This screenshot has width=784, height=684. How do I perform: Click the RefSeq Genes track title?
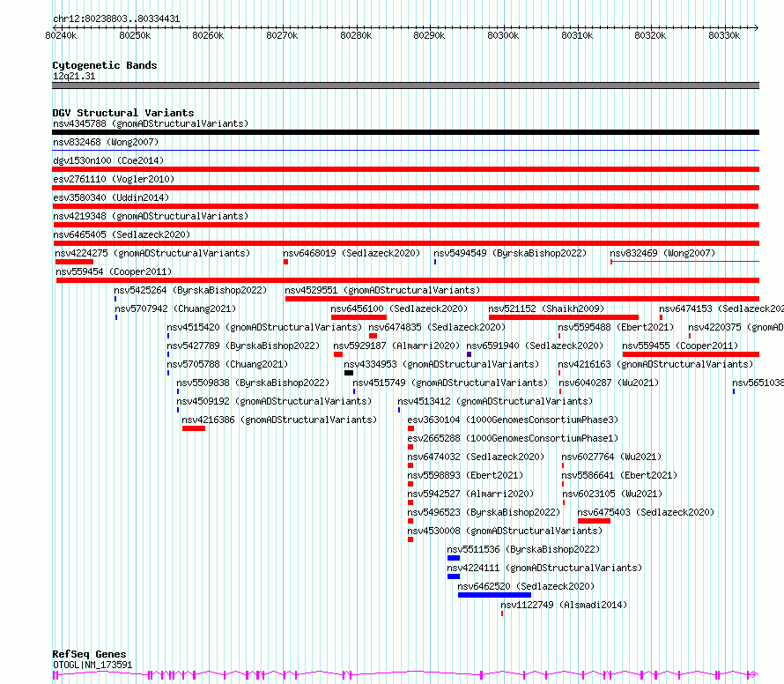coord(89,654)
